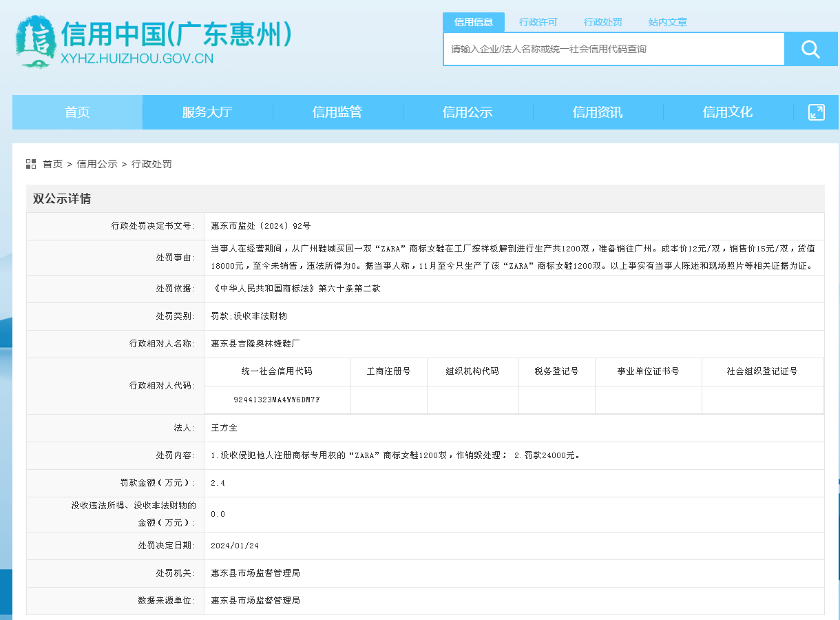This screenshot has width=840, height=620.
Task: Switch to the 行政许可 search tab
Action: [538, 22]
